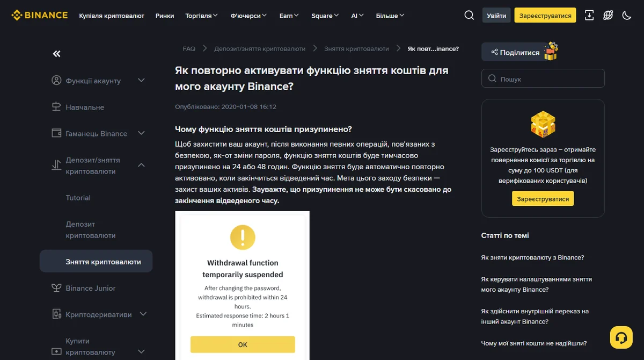Open the Більше dropdown menu
Viewport: 644px width, 360px height.
point(390,16)
